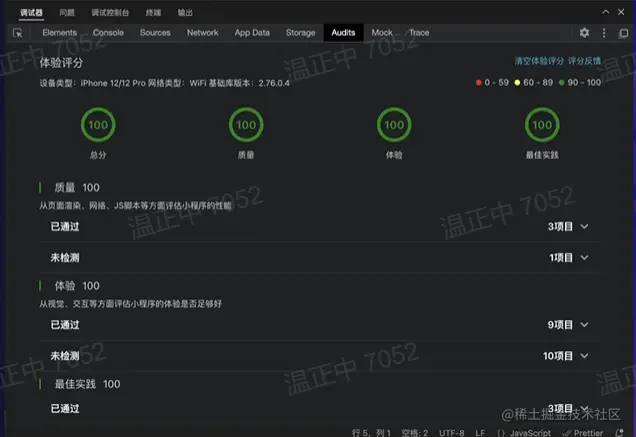Viewport: 636px width, 437px height.
Task: Toggle the devtools dock side icon
Action: point(623,33)
